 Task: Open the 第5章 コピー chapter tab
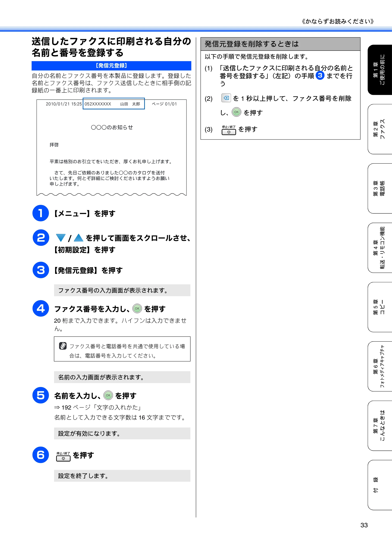pyautogui.click(x=380, y=307)
